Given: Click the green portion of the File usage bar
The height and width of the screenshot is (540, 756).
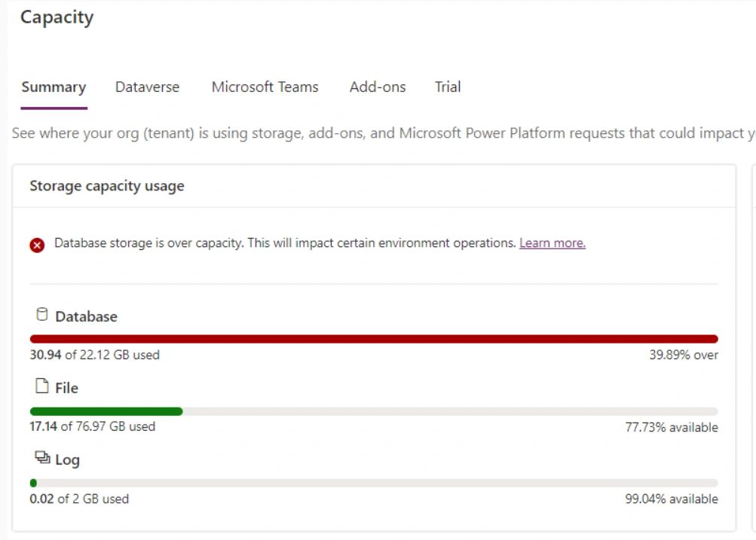Looking at the screenshot, I should tap(106, 411).
